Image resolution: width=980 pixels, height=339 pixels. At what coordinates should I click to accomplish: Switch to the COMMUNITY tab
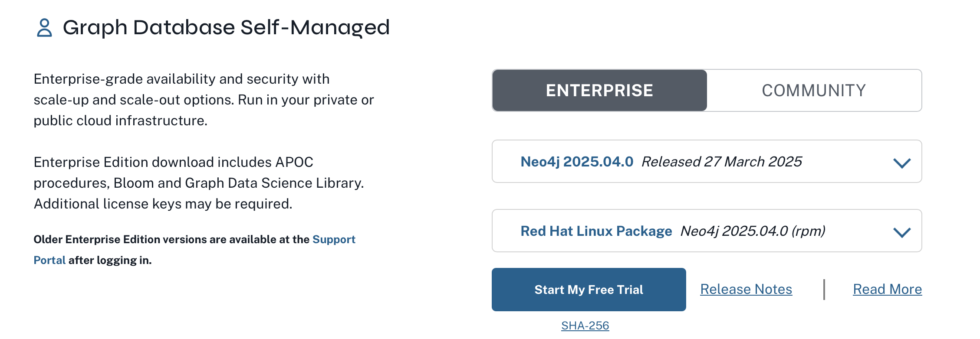tap(814, 90)
